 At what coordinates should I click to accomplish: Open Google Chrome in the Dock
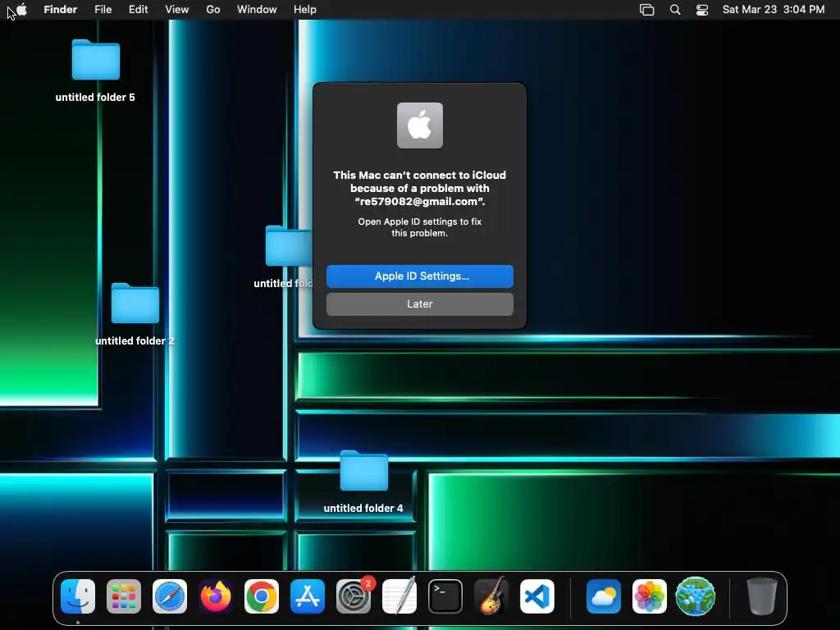click(x=262, y=596)
